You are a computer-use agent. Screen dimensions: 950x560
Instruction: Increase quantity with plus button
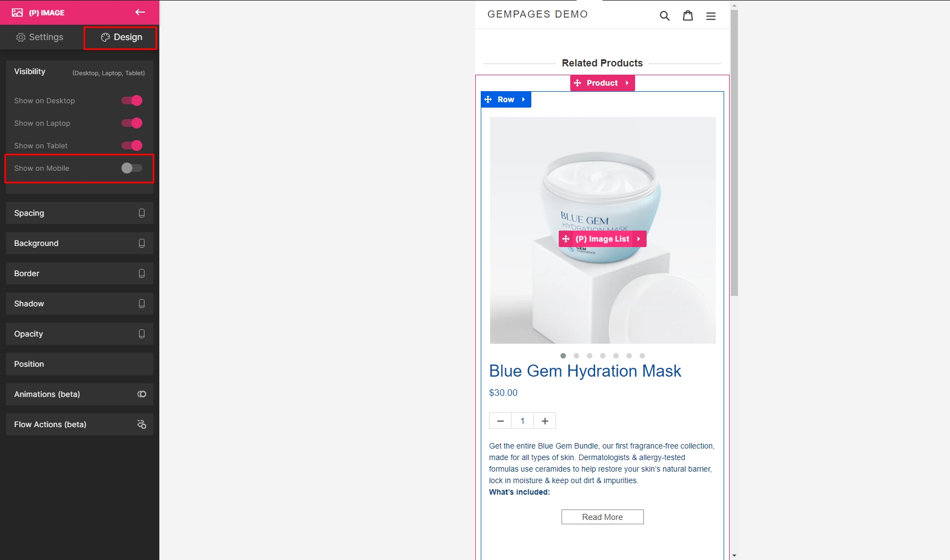545,421
